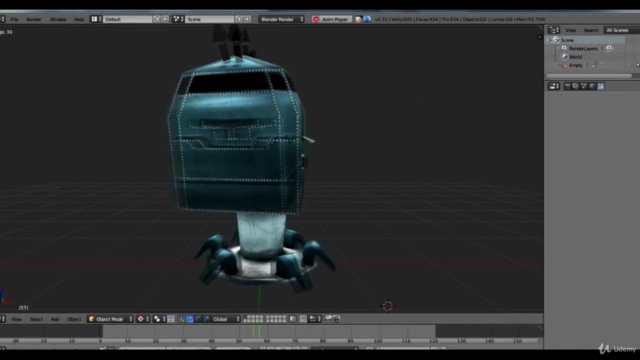640x360 pixels.
Task: Click the outliner horizontal scrollbar
Action: tap(589, 76)
